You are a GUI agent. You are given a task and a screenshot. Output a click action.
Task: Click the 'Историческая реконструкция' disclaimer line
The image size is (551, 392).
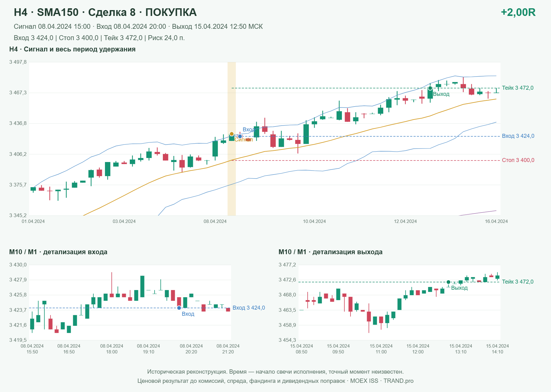(275, 372)
